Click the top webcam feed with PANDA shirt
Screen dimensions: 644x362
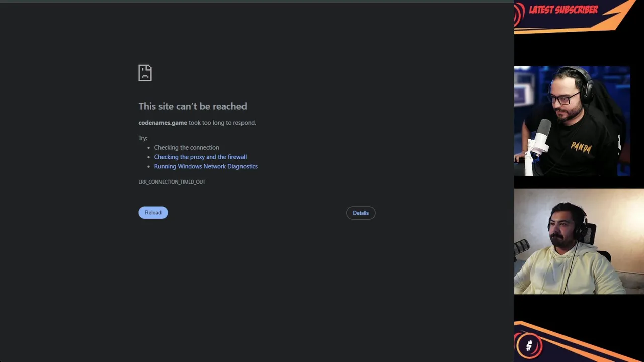pos(572,121)
